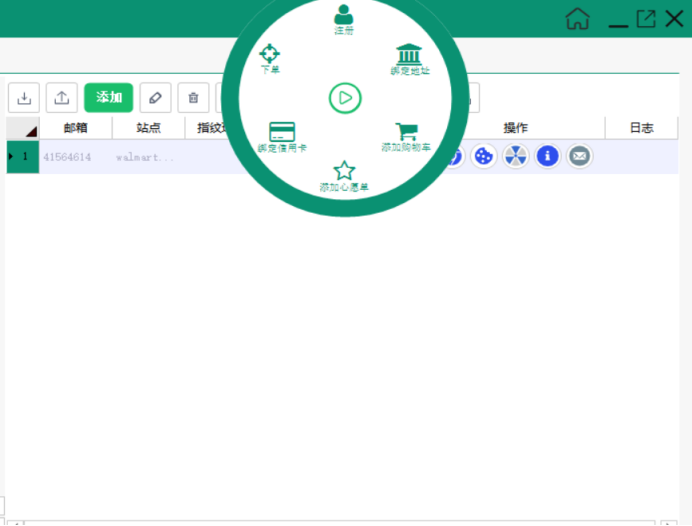Click the trash delete toolbar icon

[x=193, y=97]
